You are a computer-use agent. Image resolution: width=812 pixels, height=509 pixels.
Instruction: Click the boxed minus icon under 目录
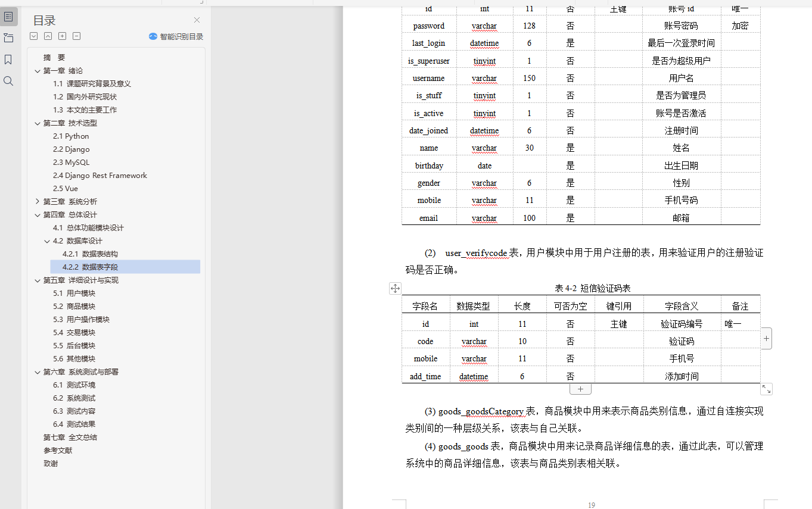pos(77,36)
